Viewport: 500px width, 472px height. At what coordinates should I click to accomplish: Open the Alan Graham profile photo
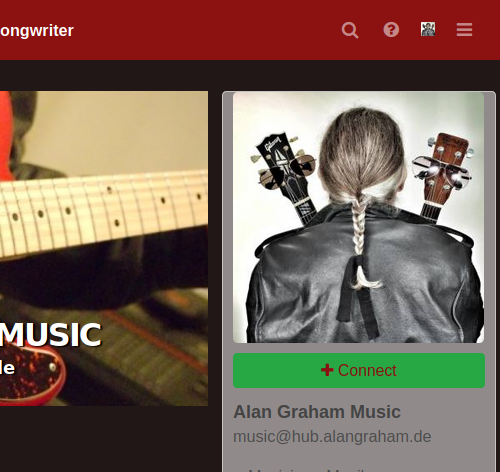[x=358, y=217]
